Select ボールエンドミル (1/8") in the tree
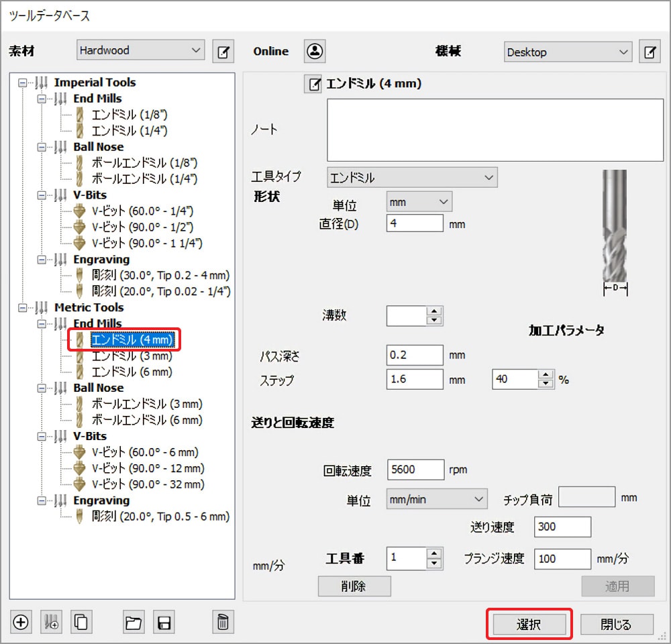The image size is (671, 644). point(144,162)
